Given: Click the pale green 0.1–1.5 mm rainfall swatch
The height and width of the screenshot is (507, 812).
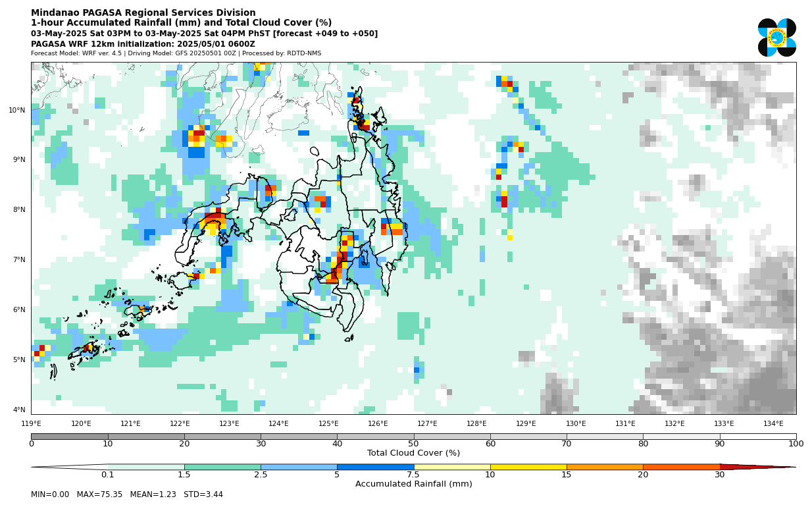Looking at the screenshot, I should coord(146,467).
